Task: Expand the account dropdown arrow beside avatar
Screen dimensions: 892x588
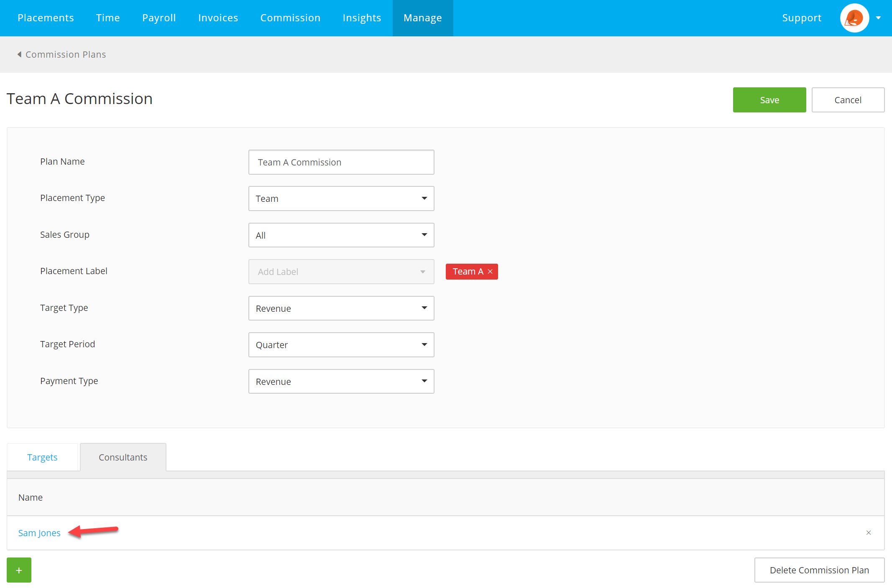Action: (879, 18)
